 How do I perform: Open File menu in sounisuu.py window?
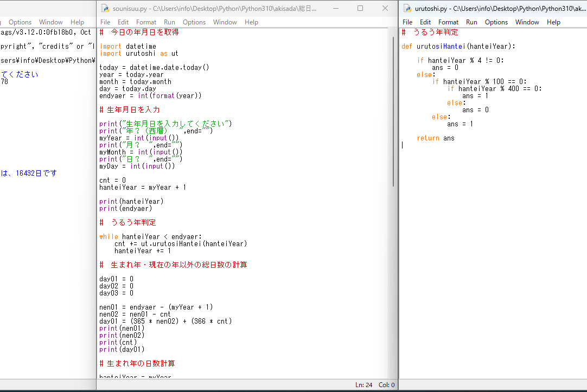tap(105, 22)
